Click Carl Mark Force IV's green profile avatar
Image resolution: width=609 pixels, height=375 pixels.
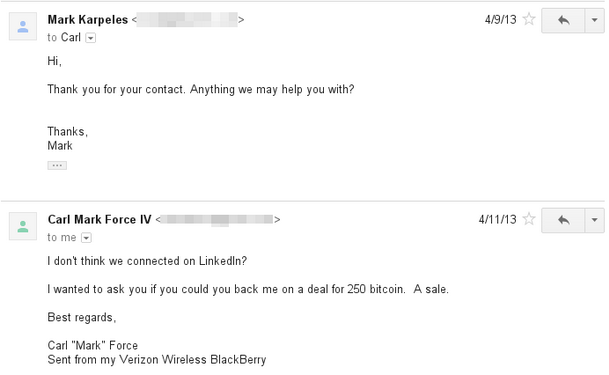[x=23, y=226]
